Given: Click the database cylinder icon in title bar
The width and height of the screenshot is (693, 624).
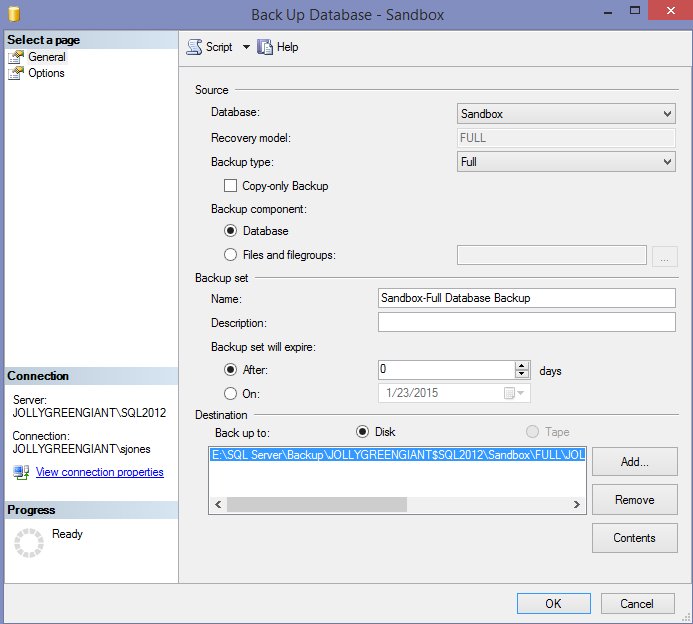Looking at the screenshot, I should (14, 14).
